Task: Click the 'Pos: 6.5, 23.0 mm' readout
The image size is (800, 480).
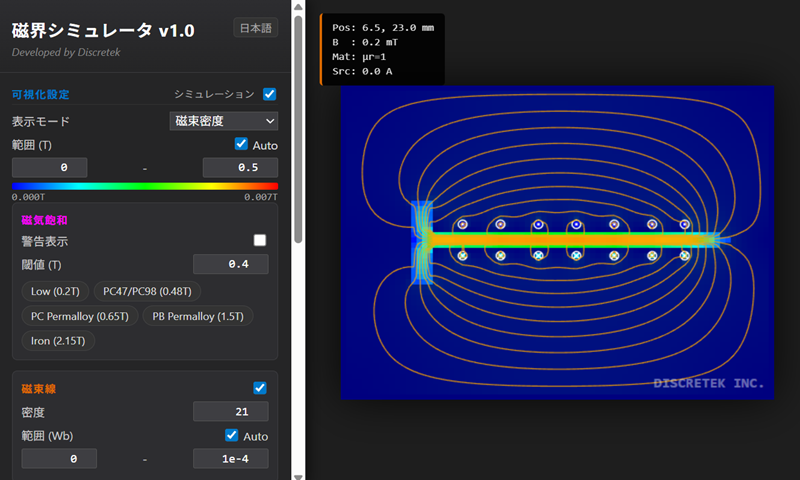Action: click(383, 28)
